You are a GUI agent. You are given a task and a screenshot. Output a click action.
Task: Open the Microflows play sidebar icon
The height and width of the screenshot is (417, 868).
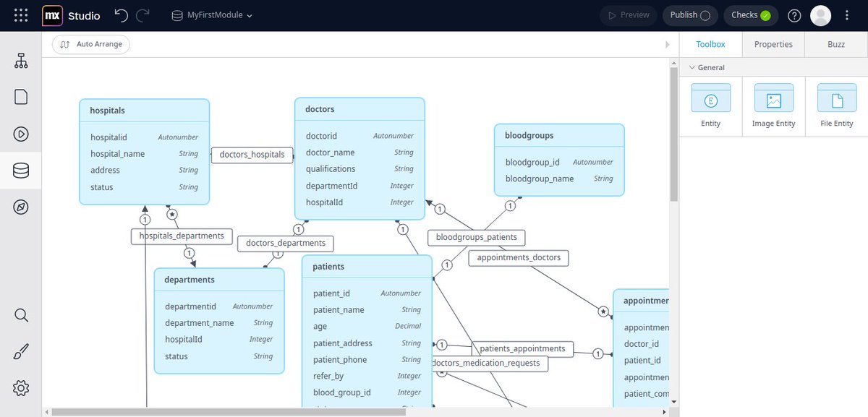click(21, 134)
